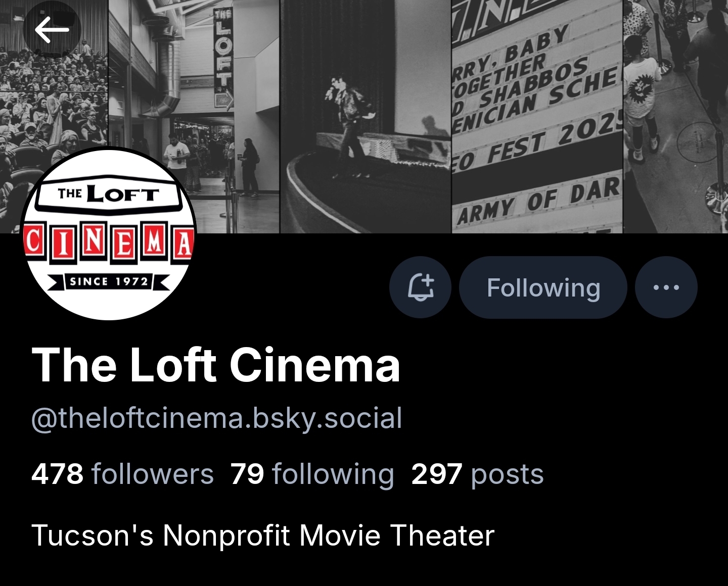728x586 pixels.
Task: Tap the bio Tucson's Nonprofit Movie Theater
Action: coord(263,535)
